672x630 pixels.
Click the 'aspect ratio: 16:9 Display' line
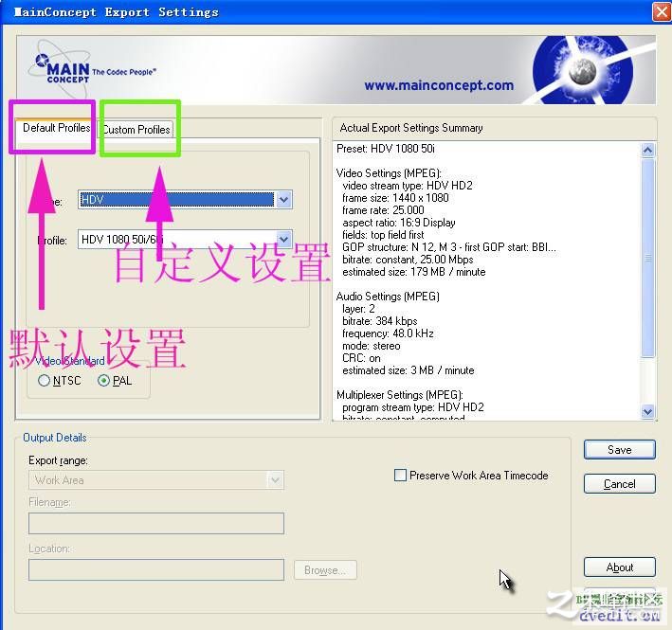point(399,223)
